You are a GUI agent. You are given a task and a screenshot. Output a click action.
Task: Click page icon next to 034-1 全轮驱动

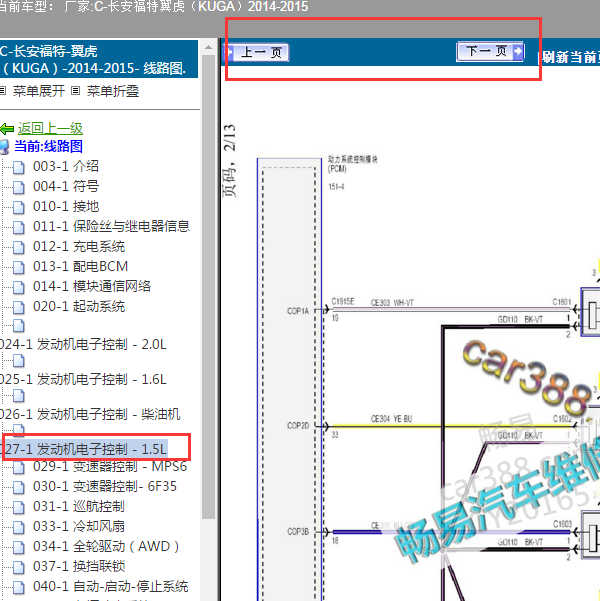pos(18,547)
